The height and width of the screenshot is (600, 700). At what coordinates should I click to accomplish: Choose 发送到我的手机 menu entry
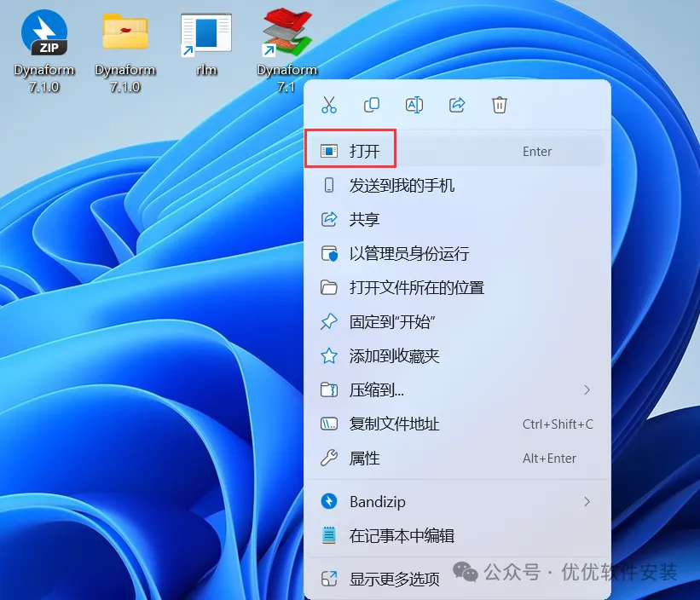[x=457, y=185]
